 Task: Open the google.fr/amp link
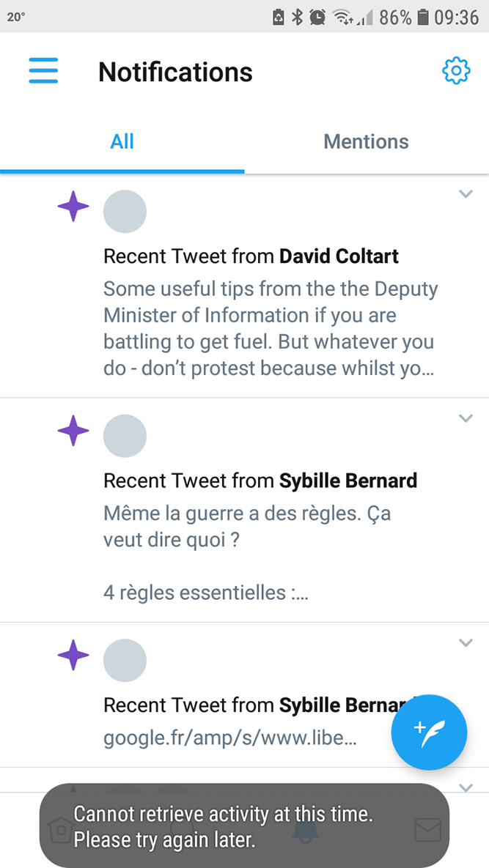230,738
